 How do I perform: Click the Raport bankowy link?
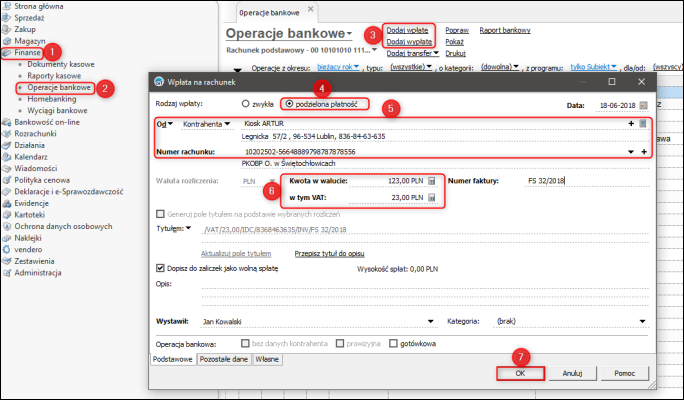click(505, 30)
